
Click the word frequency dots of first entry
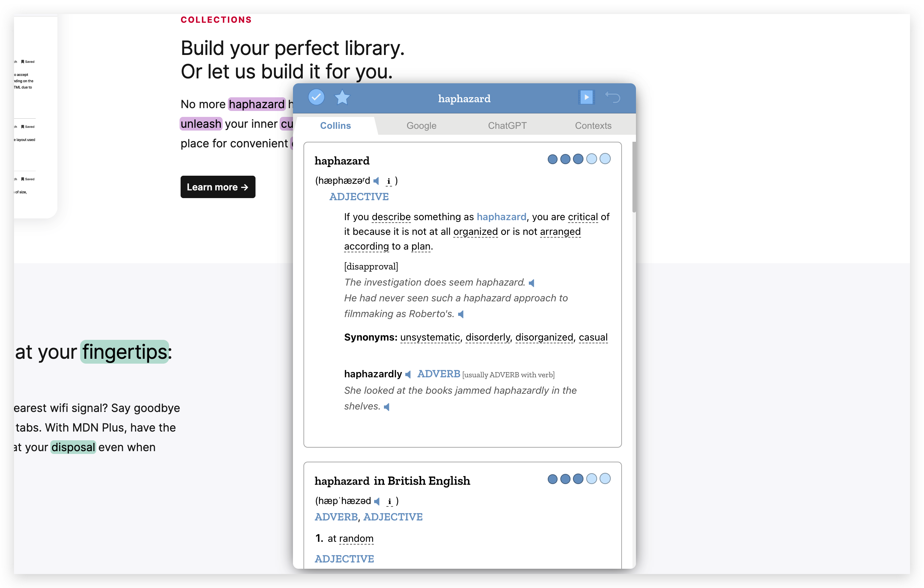[579, 159]
